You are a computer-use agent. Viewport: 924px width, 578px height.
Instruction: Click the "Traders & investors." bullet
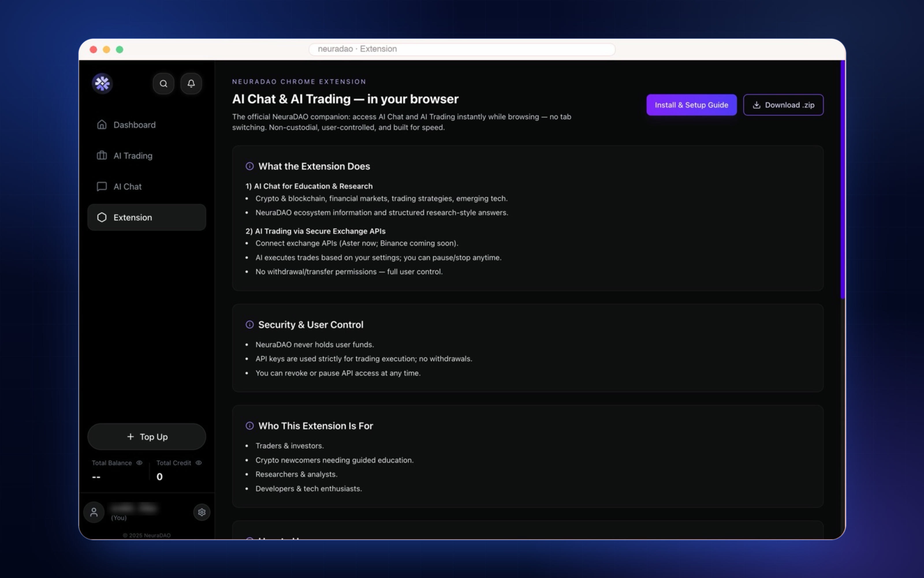pos(289,446)
